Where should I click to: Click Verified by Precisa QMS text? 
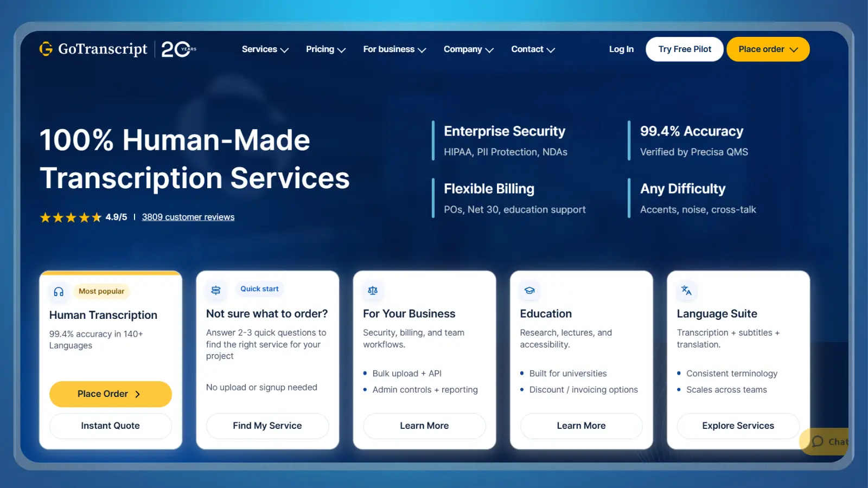pos(694,152)
